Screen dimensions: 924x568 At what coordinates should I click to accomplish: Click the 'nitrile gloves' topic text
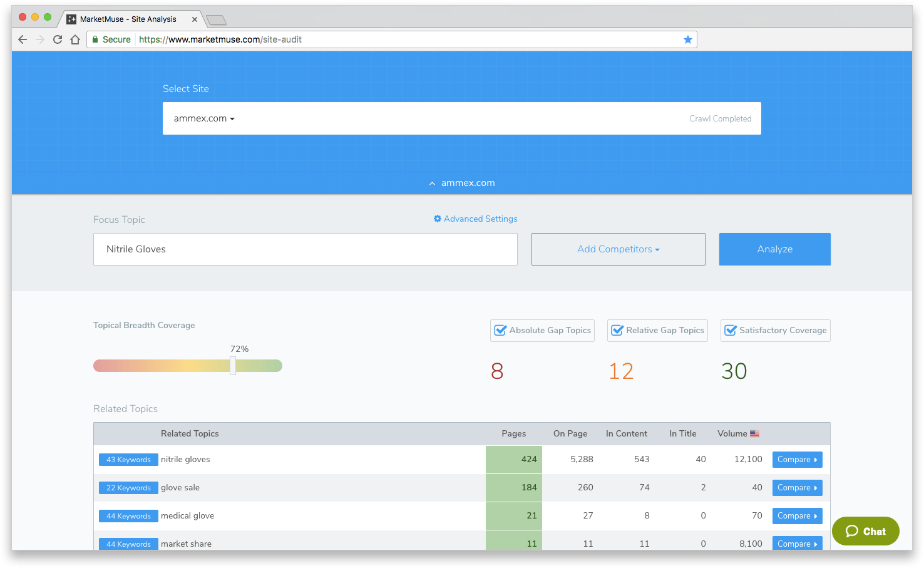pos(185,460)
